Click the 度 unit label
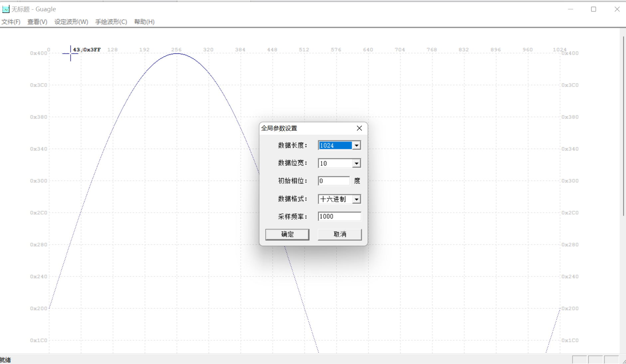Image resolution: width=626 pixels, height=364 pixels. pyautogui.click(x=357, y=181)
